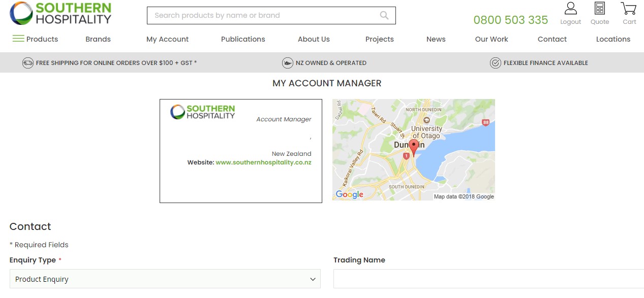This screenshot has width=644, height=298.
Task: Expand the Enquiry Type dropdown
Action: (165, 279)
